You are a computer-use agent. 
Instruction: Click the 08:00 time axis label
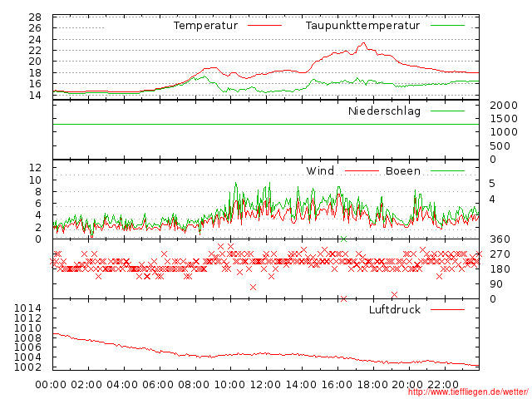194,385
